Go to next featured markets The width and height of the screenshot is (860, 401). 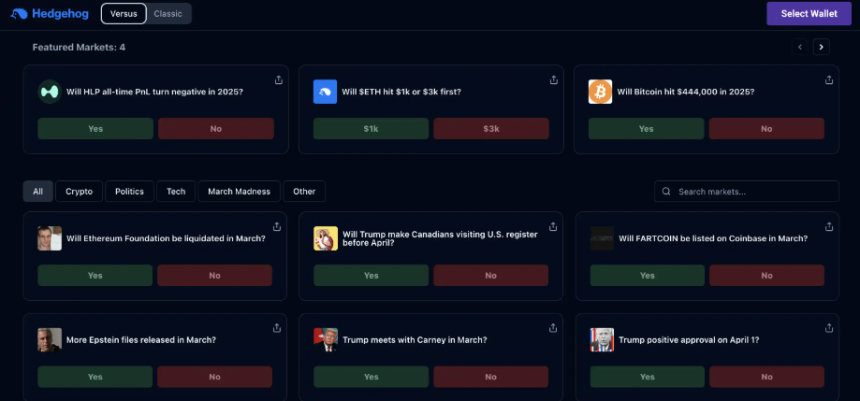[821, 47]
